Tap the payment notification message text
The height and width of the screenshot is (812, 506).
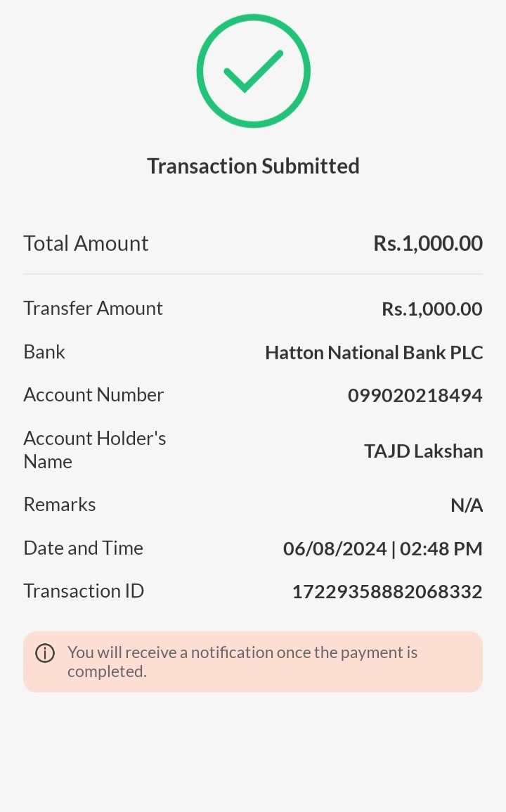coord(242,662)
